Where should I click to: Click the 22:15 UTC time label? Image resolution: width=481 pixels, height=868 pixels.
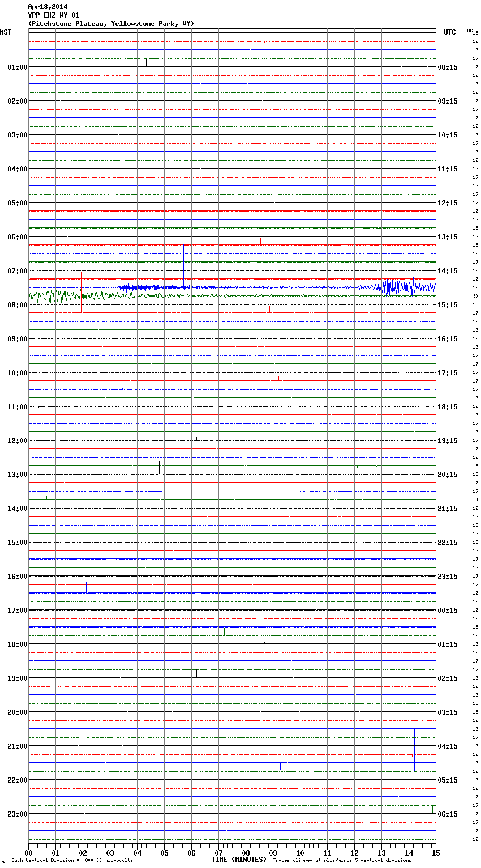click(x=448, y=543)
